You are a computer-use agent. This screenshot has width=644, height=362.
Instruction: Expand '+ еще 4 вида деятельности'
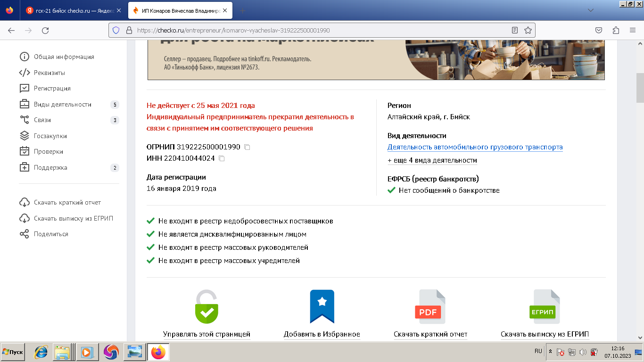point(432,160)
